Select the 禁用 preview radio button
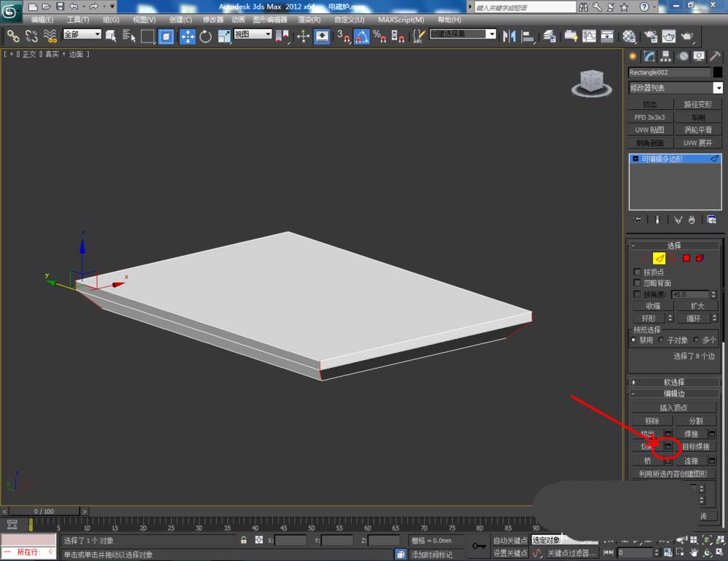 coord(633,340)
